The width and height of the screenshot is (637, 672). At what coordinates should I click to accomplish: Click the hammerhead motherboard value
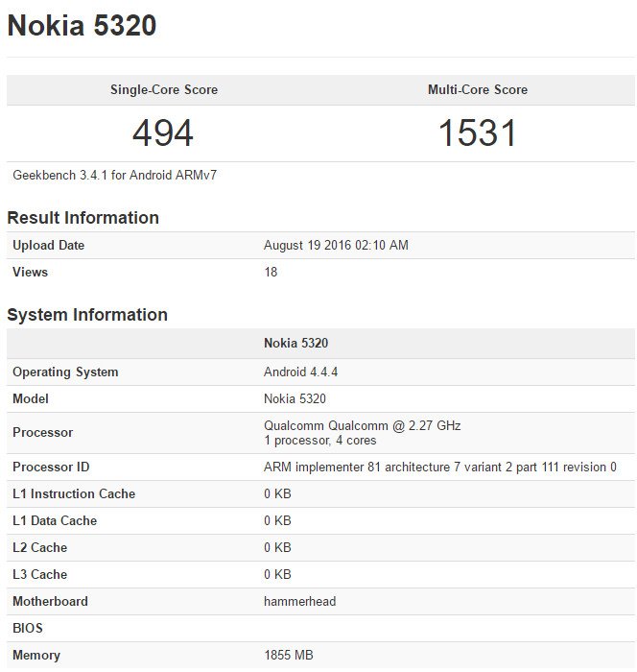click(299, 602)
